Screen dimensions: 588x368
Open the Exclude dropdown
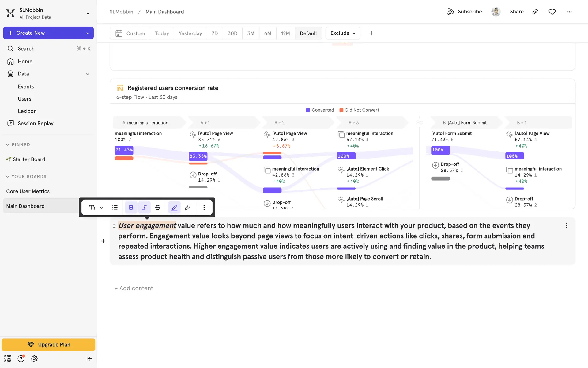tap(343, 33)
